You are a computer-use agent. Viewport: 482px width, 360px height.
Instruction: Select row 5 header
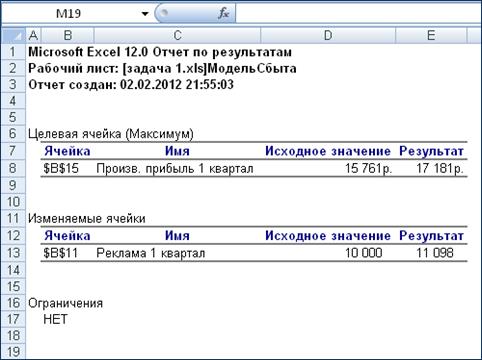[x=13, y=117]
